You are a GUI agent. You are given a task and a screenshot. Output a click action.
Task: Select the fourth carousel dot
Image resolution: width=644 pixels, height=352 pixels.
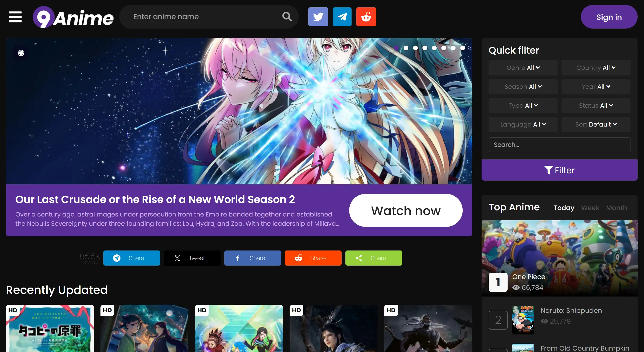coord(425,48)
